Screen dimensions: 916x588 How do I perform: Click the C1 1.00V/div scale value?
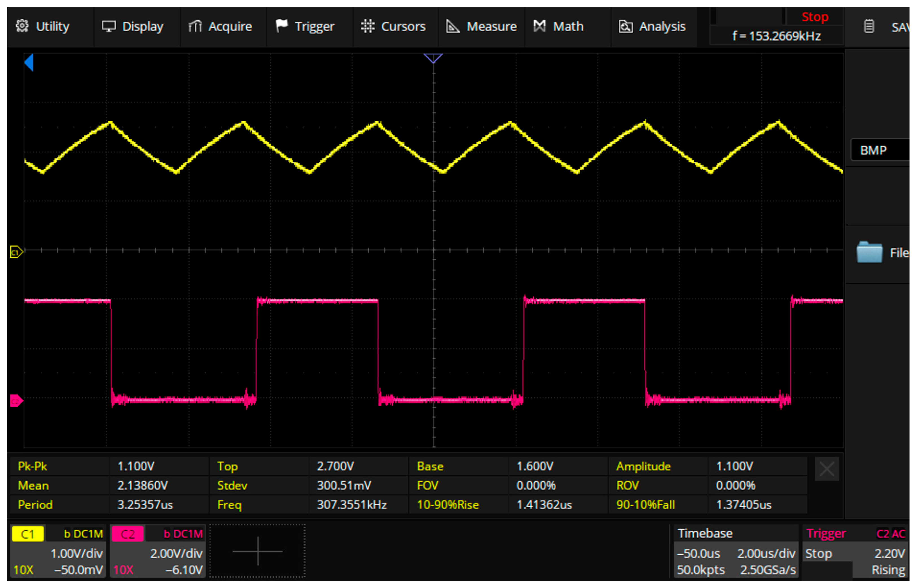click(x=77, y=553)
